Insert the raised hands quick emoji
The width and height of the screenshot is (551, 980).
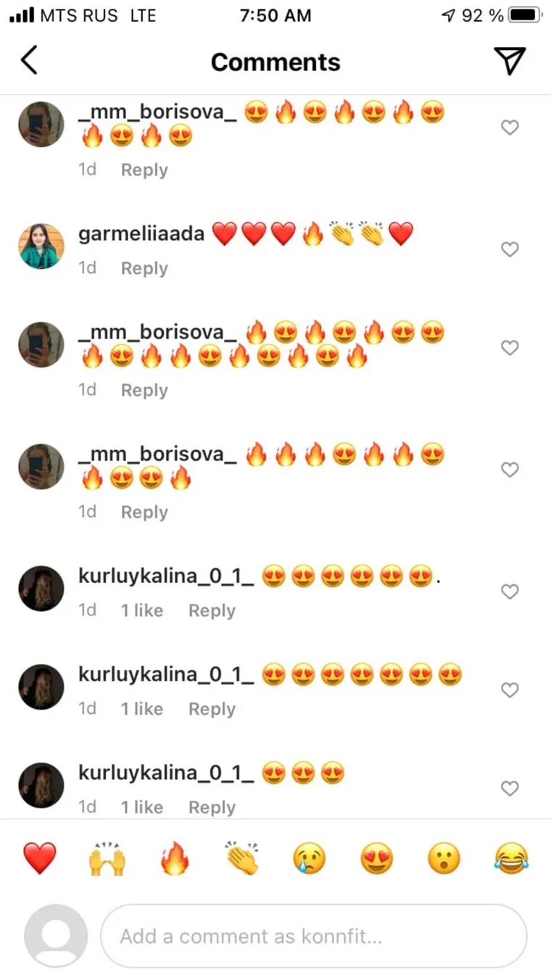(x=107, y=859)
